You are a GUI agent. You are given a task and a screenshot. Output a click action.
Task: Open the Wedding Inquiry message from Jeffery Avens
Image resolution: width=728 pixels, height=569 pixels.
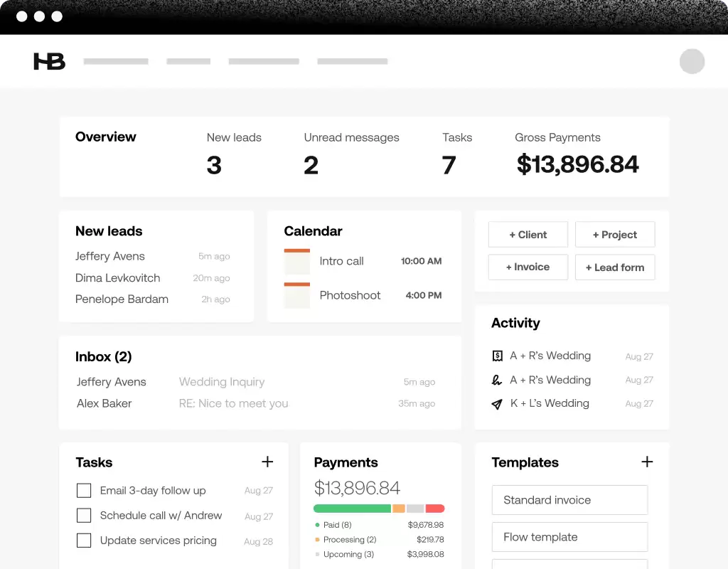point(222,382)
